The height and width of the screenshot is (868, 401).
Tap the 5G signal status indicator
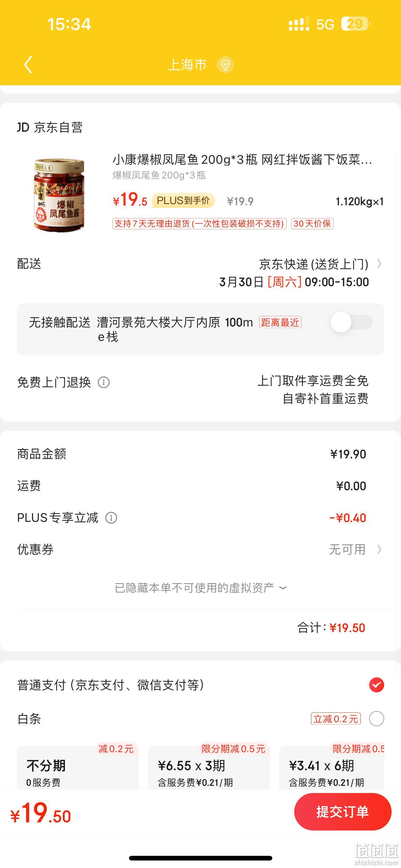pyautogui.click(x=325, y=24)
